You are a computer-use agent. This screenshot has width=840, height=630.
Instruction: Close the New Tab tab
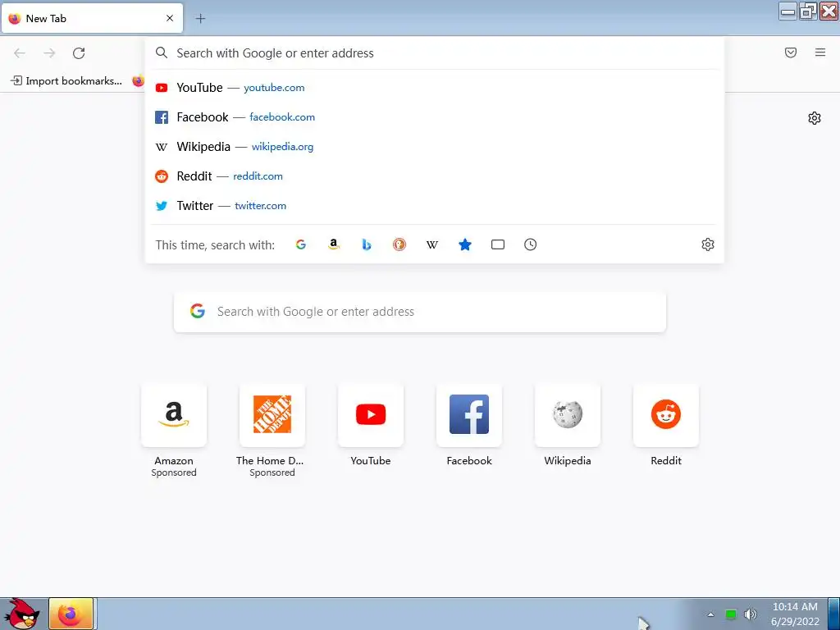point(170,18)
